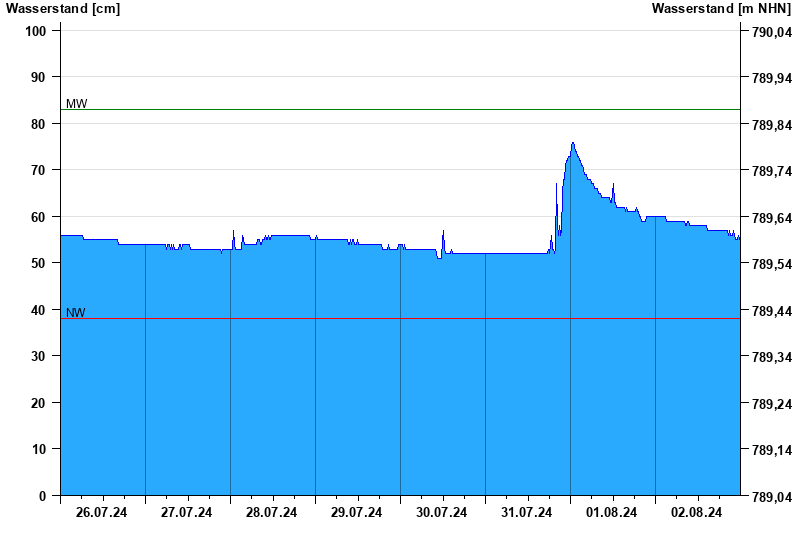Click the left axis value 60
Image resolution: width=800 pixels, height=550 pixels.
[x=39, y=217]
